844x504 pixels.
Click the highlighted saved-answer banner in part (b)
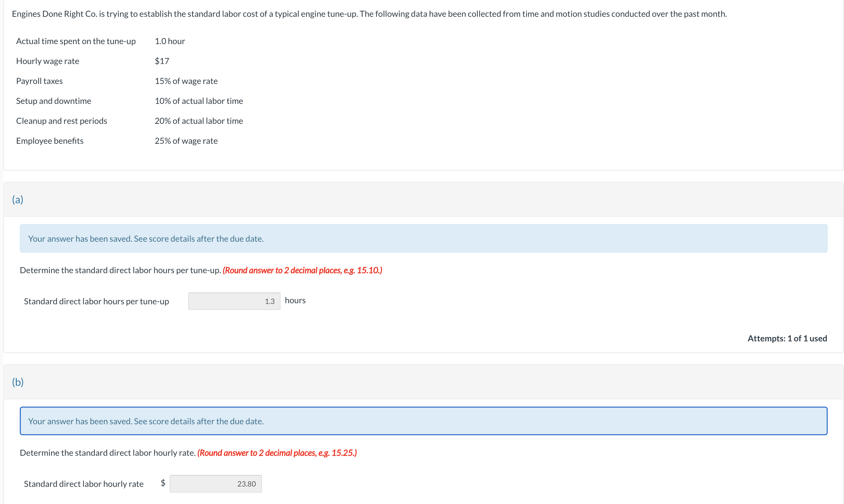pos(423,421)
